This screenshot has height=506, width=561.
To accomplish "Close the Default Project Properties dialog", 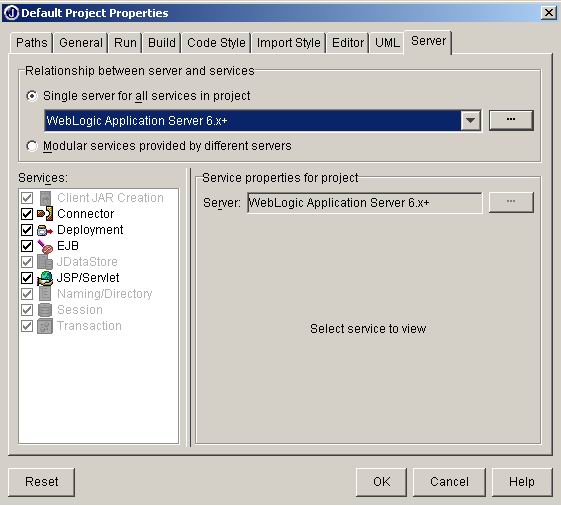I will click(x=548, y=13).
